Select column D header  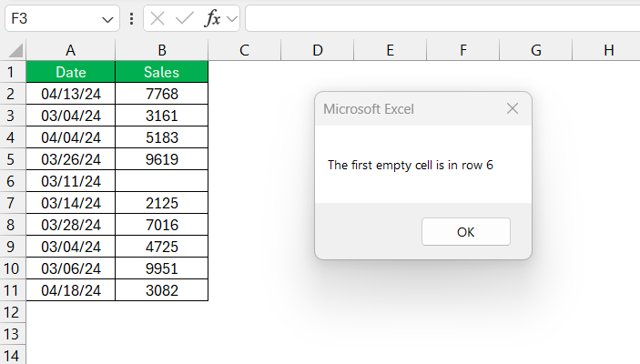(x=318, y=50)
